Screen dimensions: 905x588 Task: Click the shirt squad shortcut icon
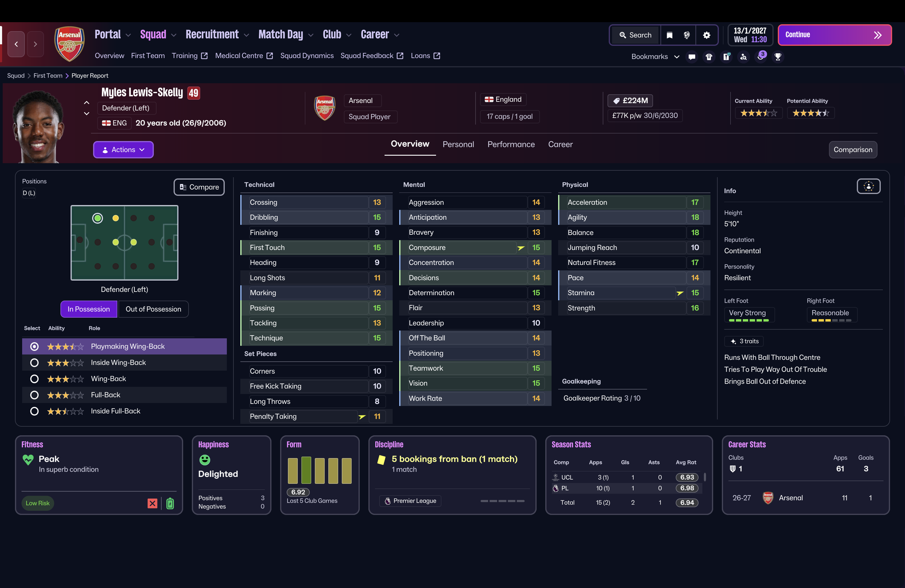pyautogui.click(x=709, y=57)
